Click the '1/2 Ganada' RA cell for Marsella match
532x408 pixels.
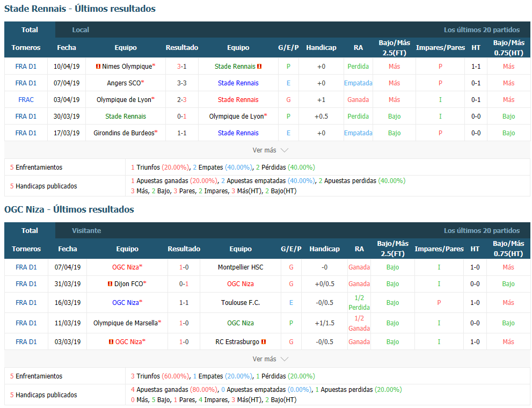(359, 323)
